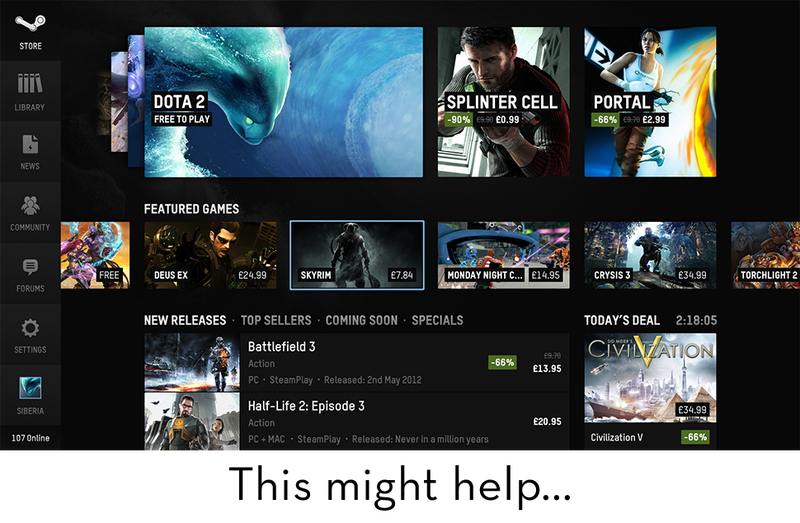800x523 pixels.
Task: Open the Store via Steam logo icon
Action: [x=30, y=23]
